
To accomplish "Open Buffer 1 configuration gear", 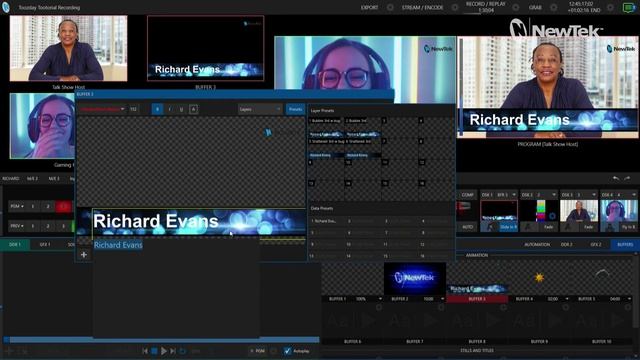I will click(x=379, y=307).
